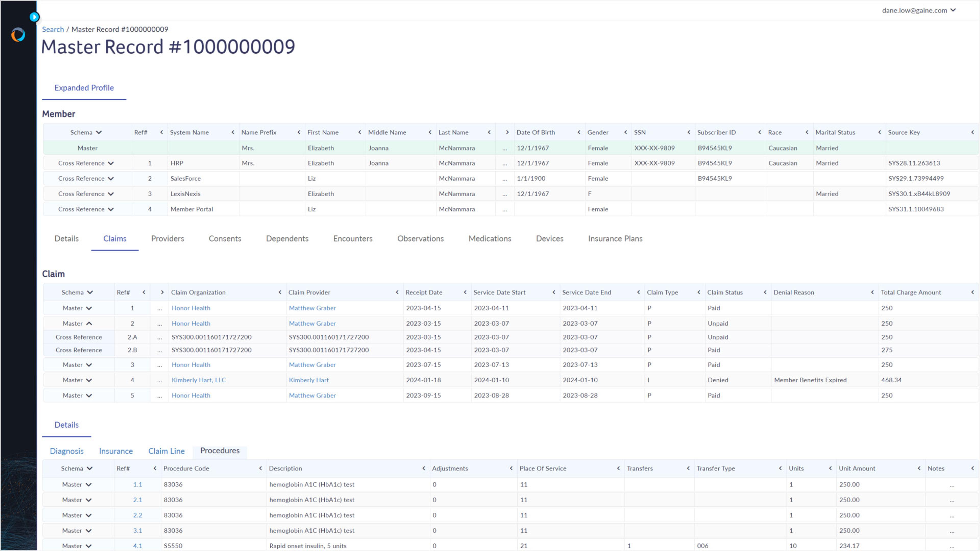Collapse the Claim Organization column arrow
980x551 pixels.
280,292
